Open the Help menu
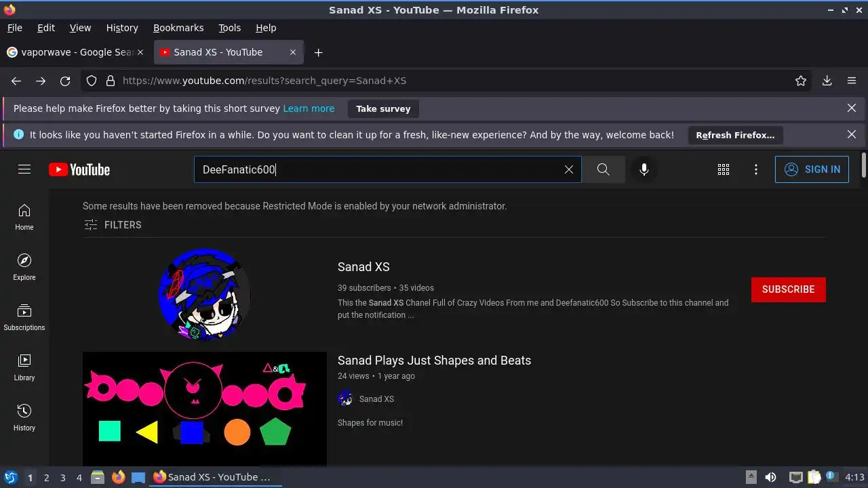Viewport: 868px width, 488px height. tap(266, 28)
